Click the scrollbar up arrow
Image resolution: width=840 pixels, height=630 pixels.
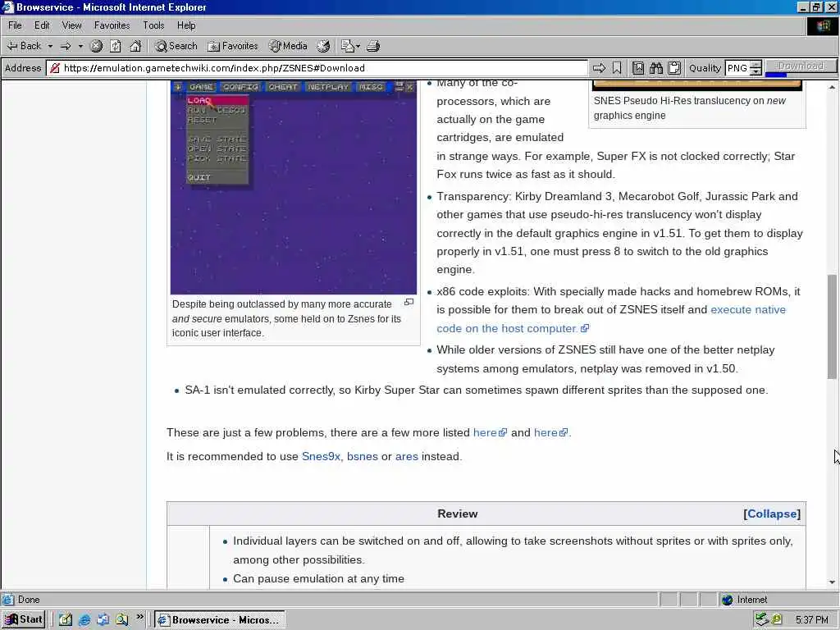click(x=832, y=87)
